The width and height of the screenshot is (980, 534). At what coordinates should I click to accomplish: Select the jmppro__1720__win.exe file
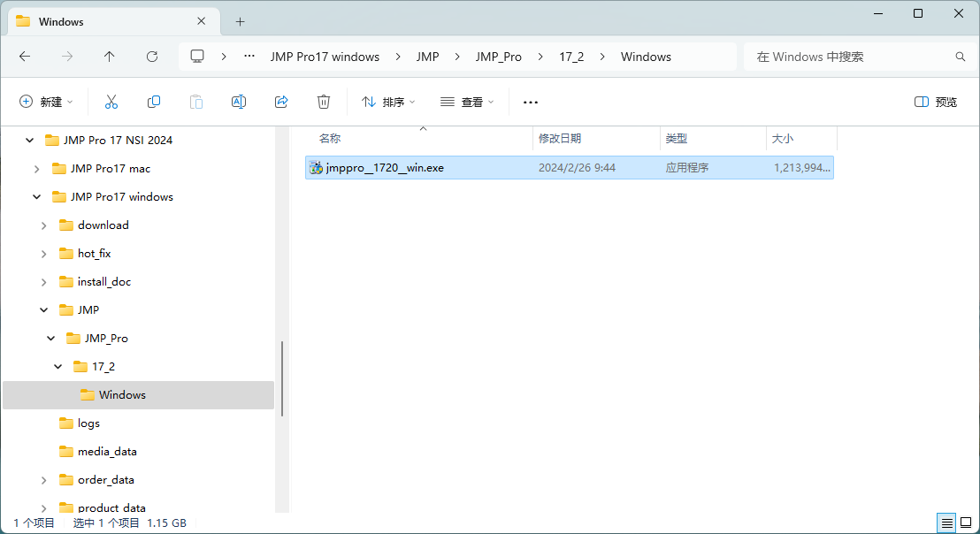(570, 167)
